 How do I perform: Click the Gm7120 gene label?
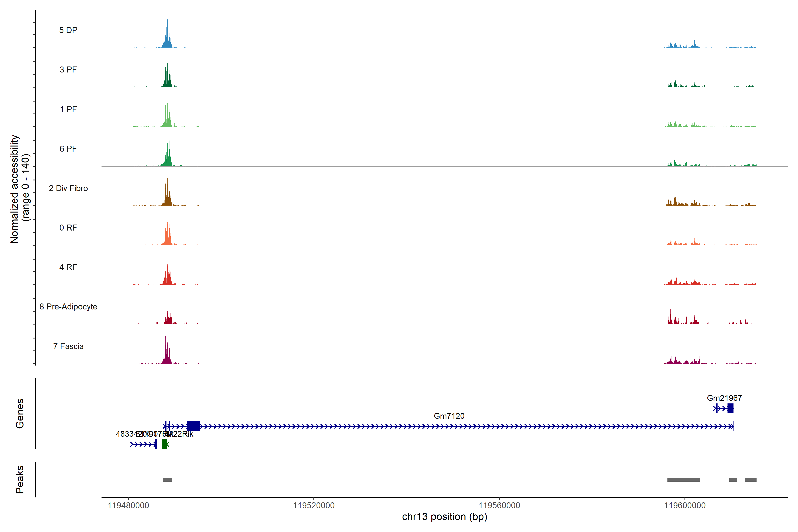coord(449,416)
